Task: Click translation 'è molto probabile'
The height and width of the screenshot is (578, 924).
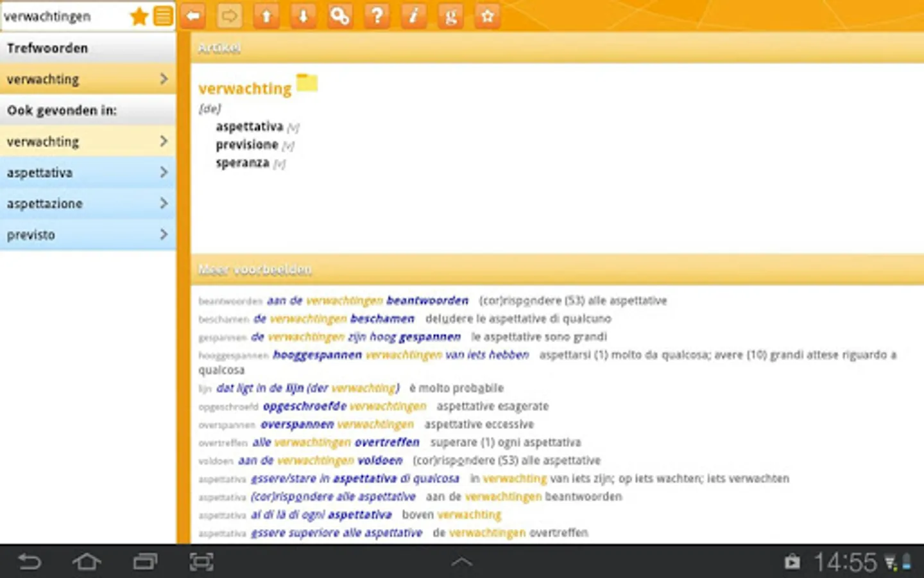Action: [456, 388]
